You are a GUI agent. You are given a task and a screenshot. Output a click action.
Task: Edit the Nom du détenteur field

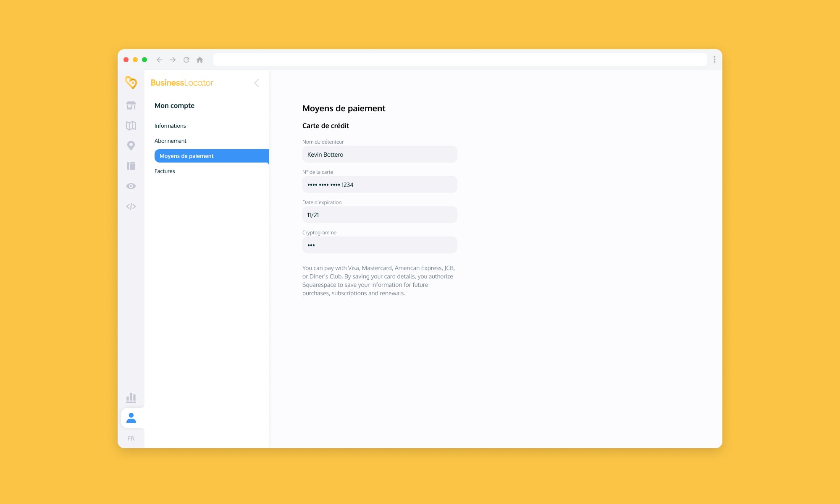380,154
